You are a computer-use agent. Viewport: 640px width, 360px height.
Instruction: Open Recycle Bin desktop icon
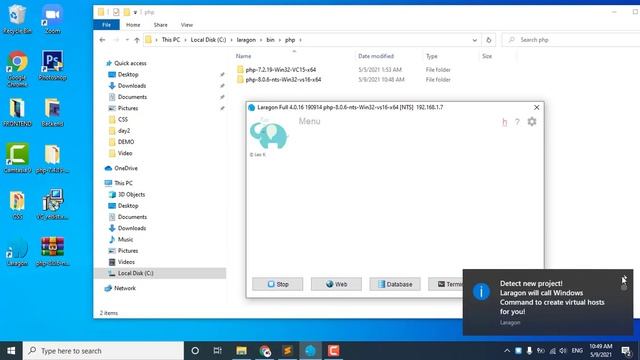(17, 19)
